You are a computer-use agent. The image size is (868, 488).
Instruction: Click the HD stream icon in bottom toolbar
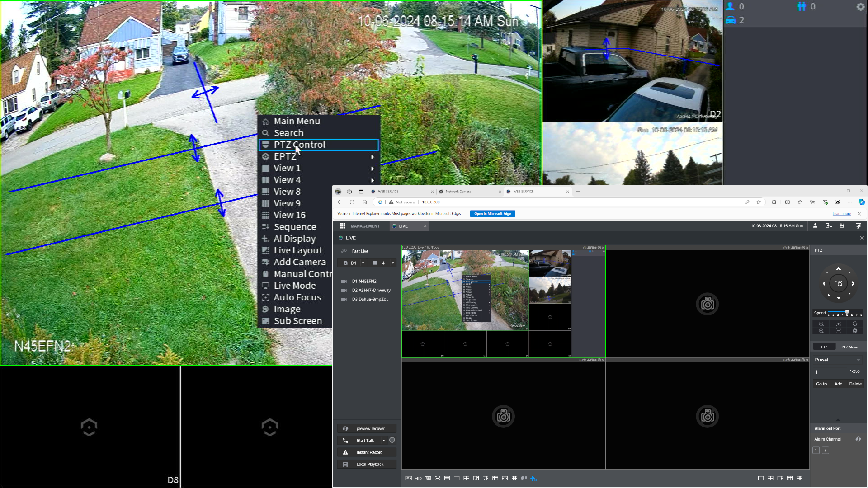[418, 479]
